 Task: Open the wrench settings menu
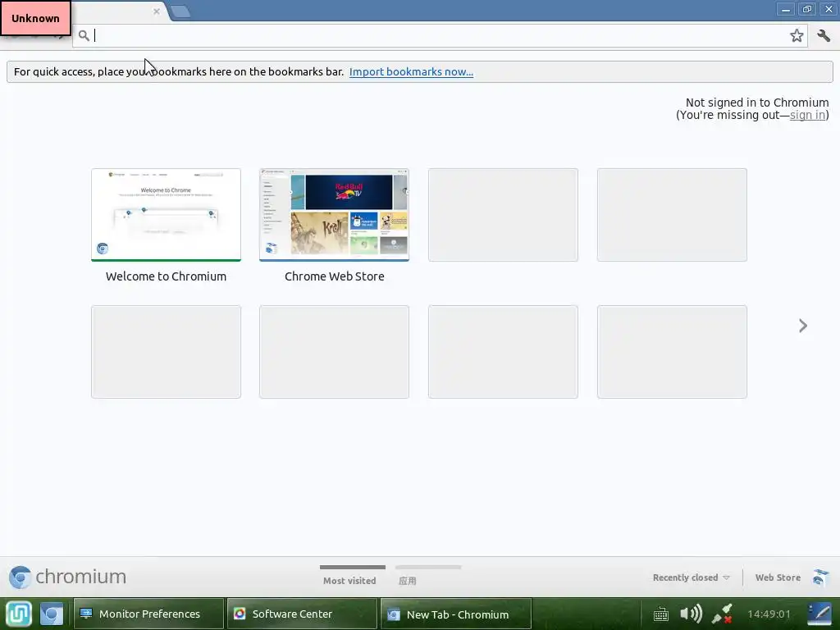[824, 35]
